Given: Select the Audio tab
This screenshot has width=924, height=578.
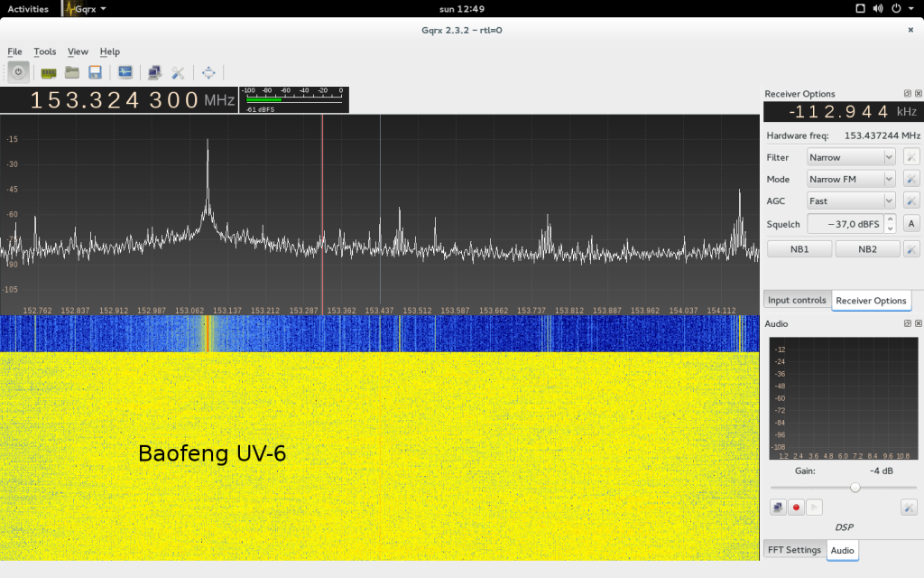Looking at the screenshot, I should pos(842,550).
